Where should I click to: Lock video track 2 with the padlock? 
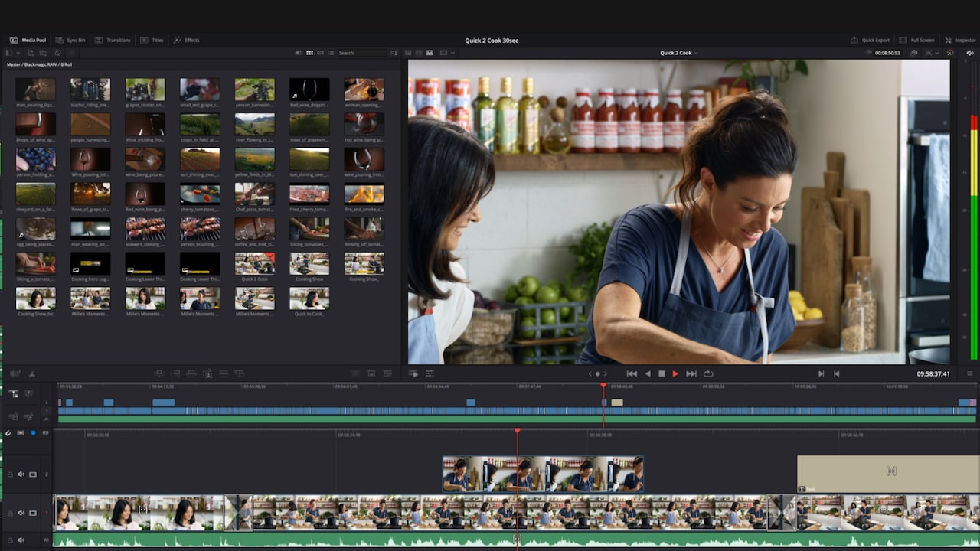[10, 474]
